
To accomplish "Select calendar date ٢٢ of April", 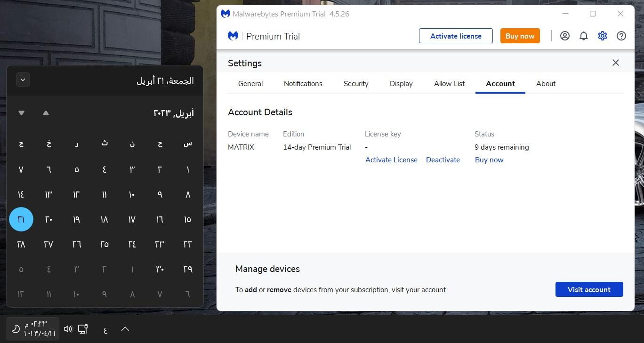I will click(188, 244).
